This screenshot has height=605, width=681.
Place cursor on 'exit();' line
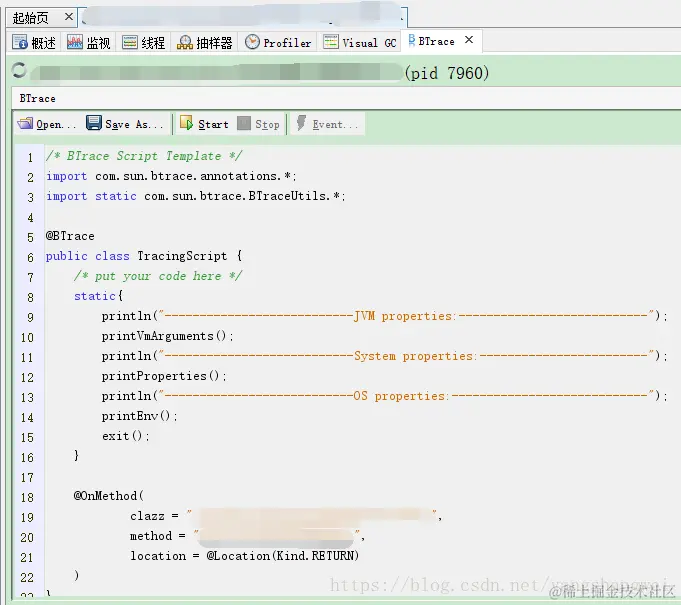click(x=126, y=436)
